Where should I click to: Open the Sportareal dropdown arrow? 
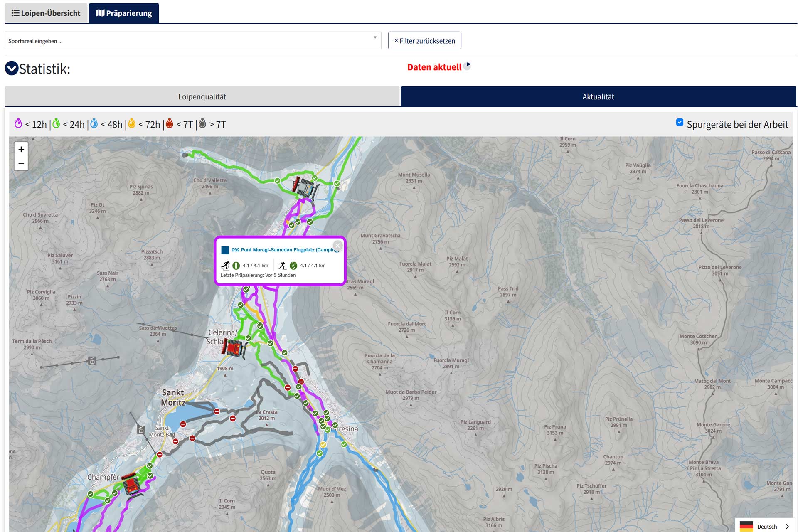[x=375, y=37]
